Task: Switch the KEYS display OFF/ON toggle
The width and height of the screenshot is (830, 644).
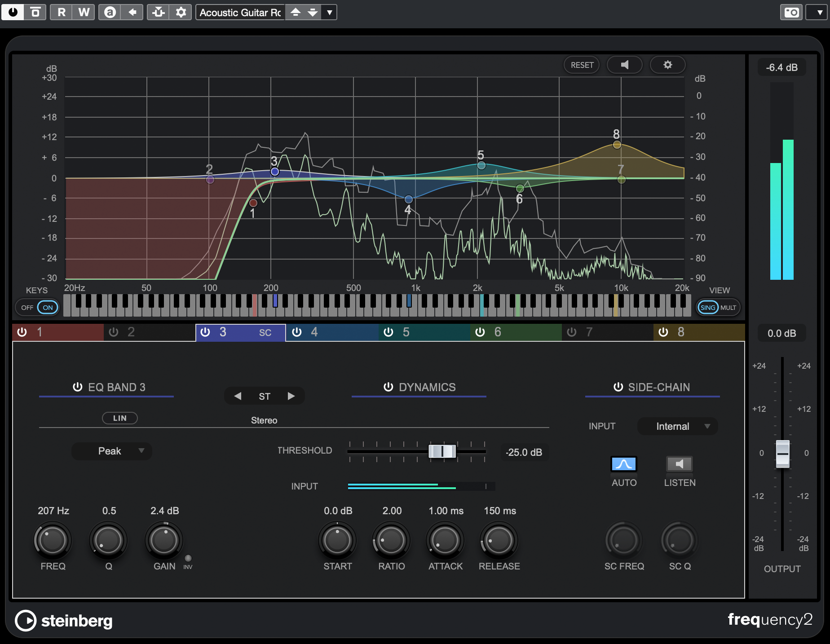Action: (37, 308)
